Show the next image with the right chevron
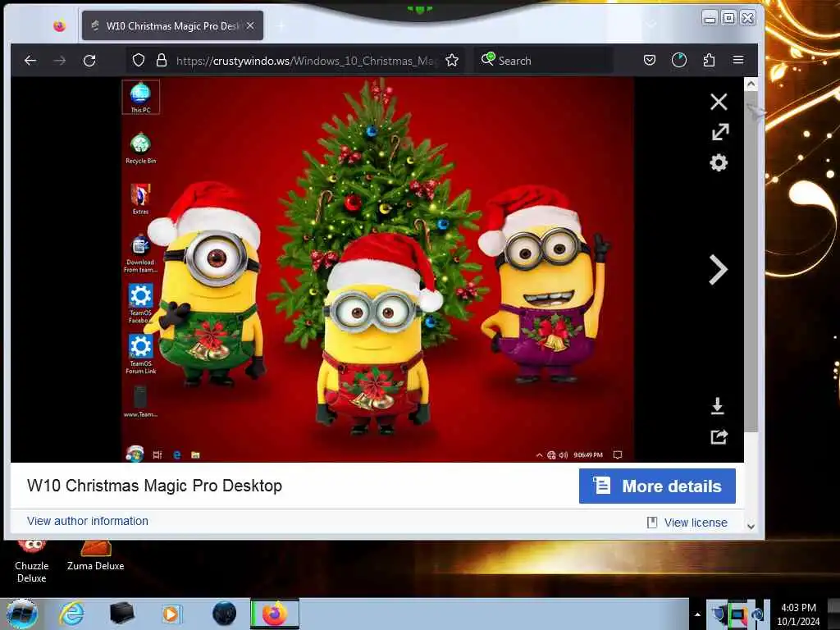 coord(718,269)
